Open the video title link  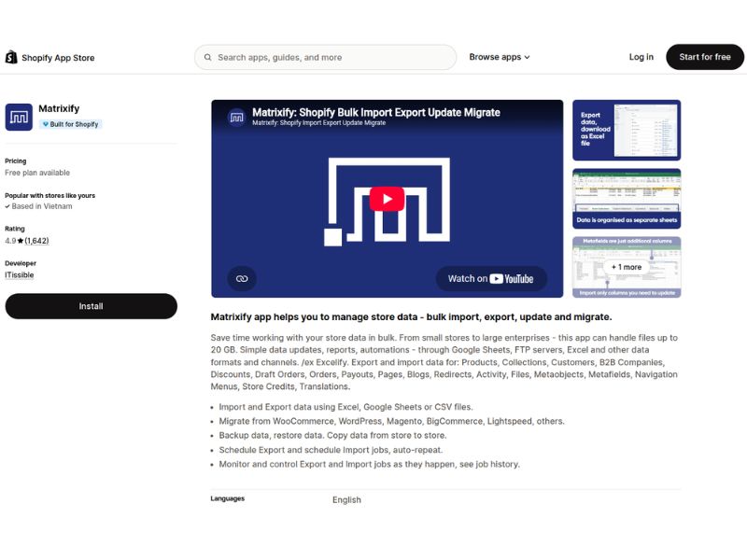376,112
